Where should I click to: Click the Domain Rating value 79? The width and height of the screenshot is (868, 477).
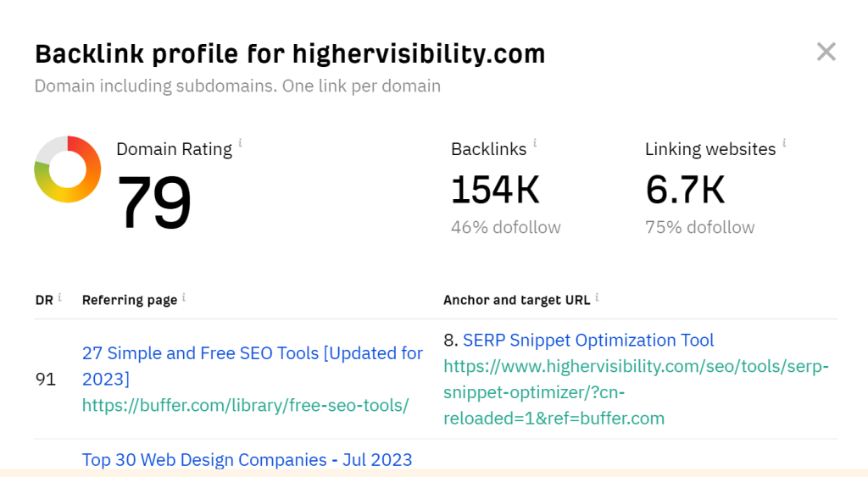pos(153,202)
